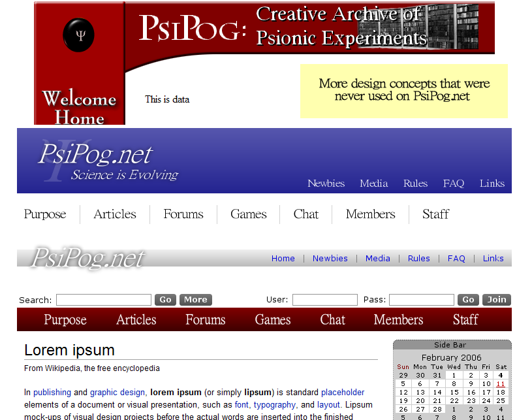Click the "Side Bar" header

(450, 345)
